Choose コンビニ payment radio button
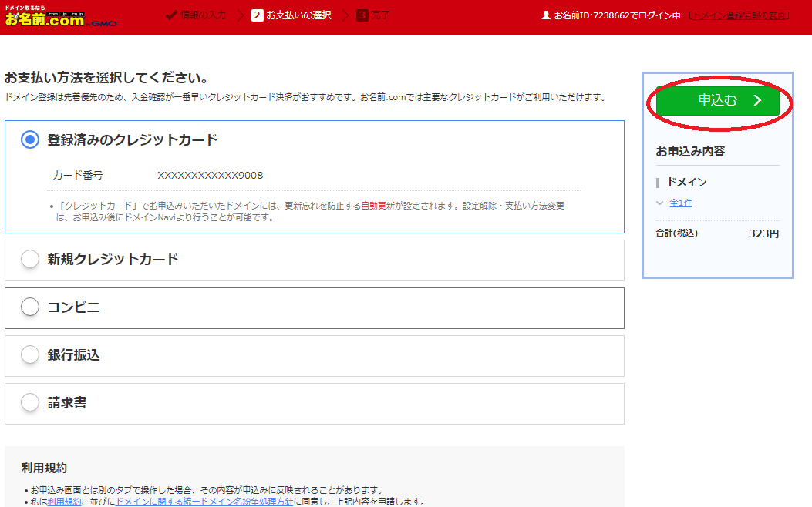This screenshot has height=507, width=812. (x=30, y=307)
